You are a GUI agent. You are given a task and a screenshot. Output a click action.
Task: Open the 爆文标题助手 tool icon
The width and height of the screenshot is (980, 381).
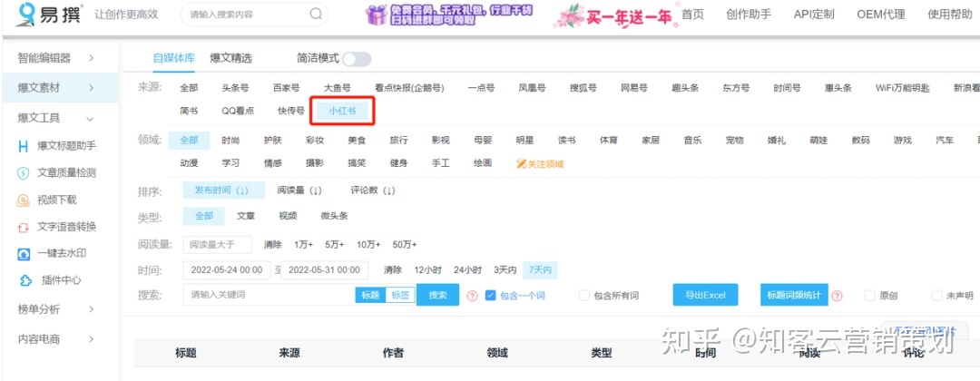(x=23, y=146)
